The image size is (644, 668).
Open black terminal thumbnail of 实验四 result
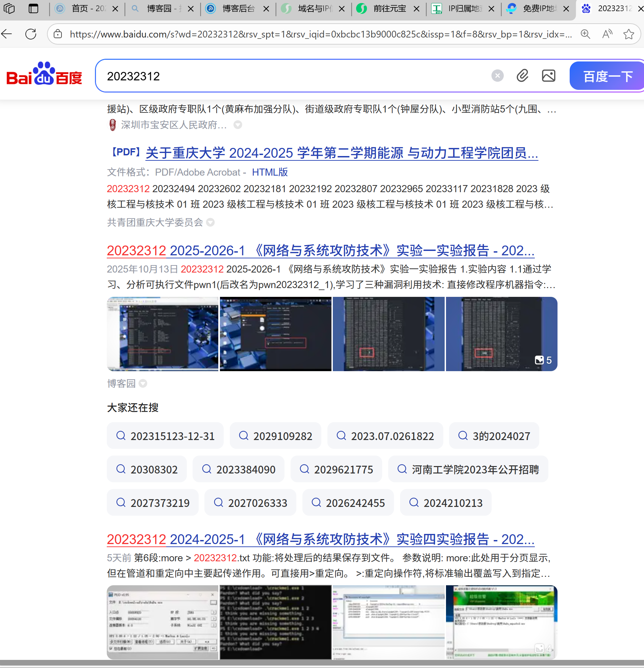pyautogui.click(x=275, y=622)
